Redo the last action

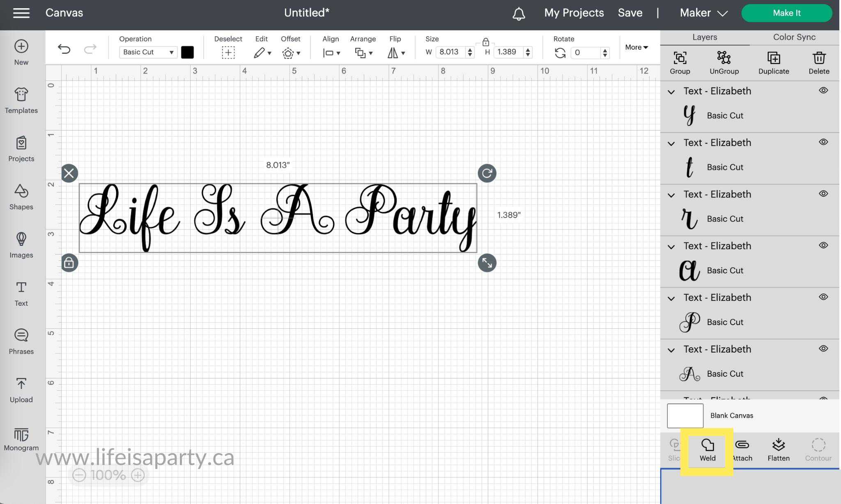(90, 50)
